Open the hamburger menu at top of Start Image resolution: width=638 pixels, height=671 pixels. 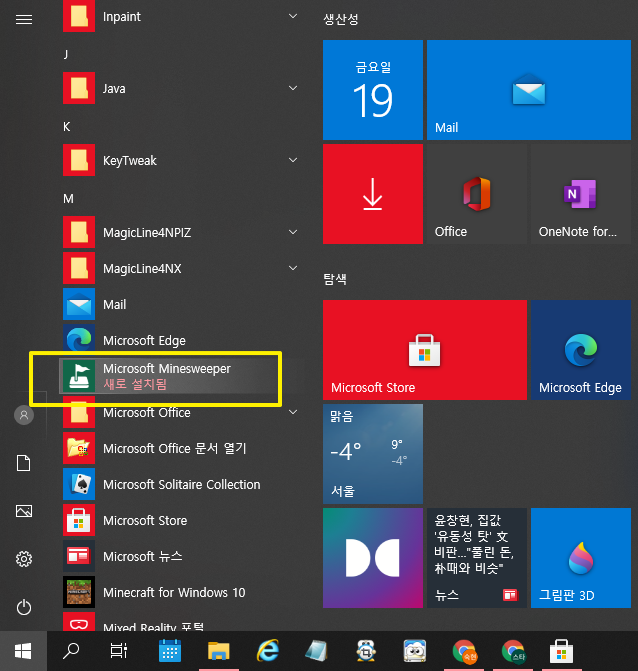point(24,19)
